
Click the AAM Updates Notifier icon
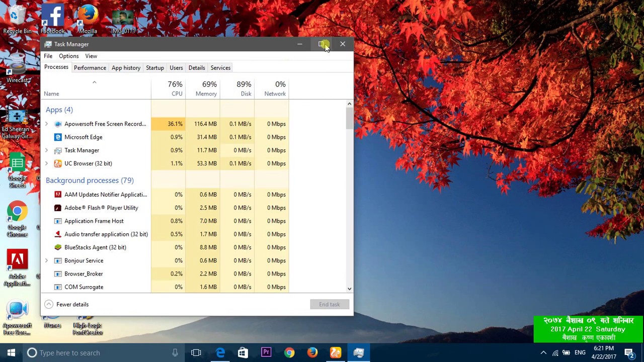coord(58,195)
